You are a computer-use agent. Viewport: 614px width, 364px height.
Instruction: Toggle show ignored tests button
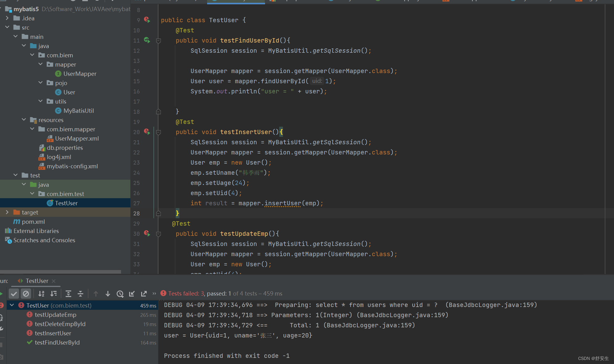click(26, 294)
